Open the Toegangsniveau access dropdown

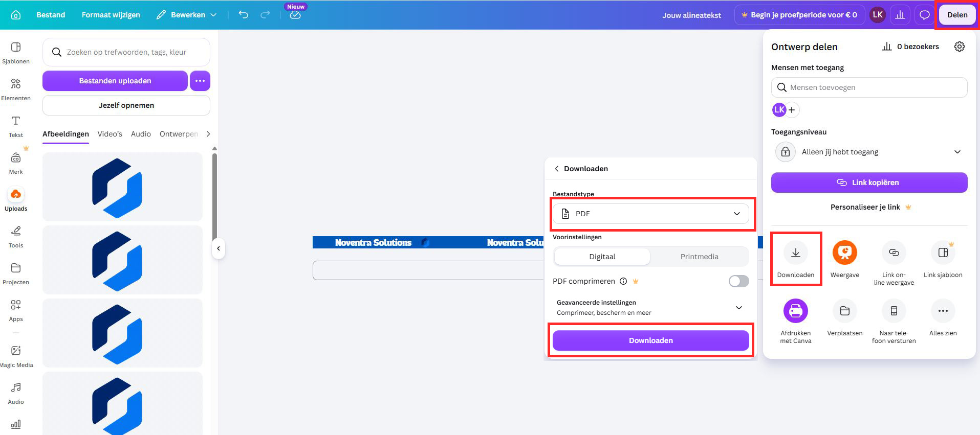(869, 152)
